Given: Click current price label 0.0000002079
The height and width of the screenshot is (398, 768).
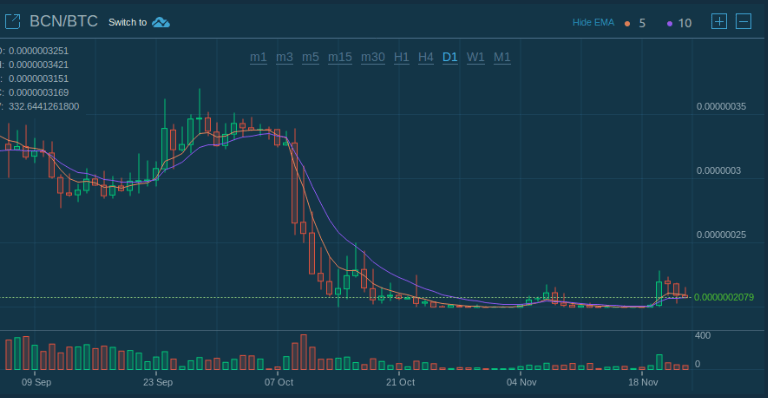Looking at the screenshot, I should point(724,297).
